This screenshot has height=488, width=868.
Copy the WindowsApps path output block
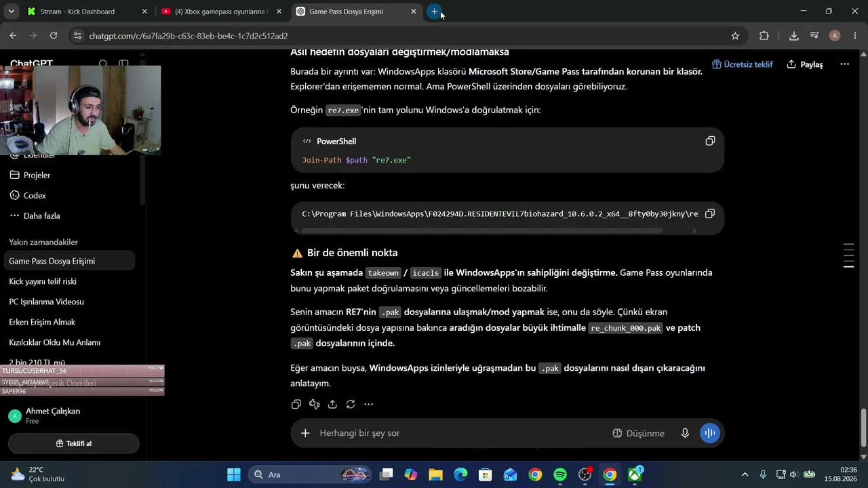[710, 213]
